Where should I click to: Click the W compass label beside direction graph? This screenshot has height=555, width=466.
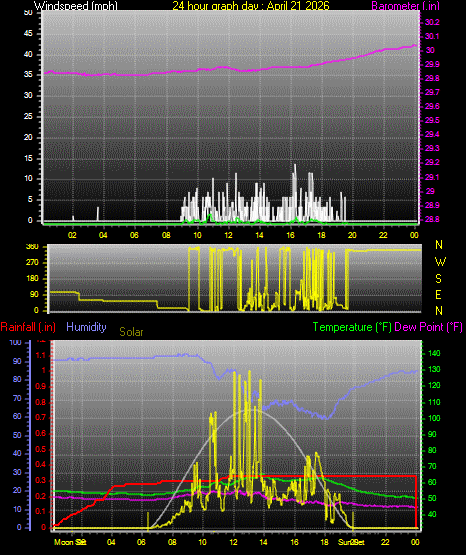coord(440,262)
